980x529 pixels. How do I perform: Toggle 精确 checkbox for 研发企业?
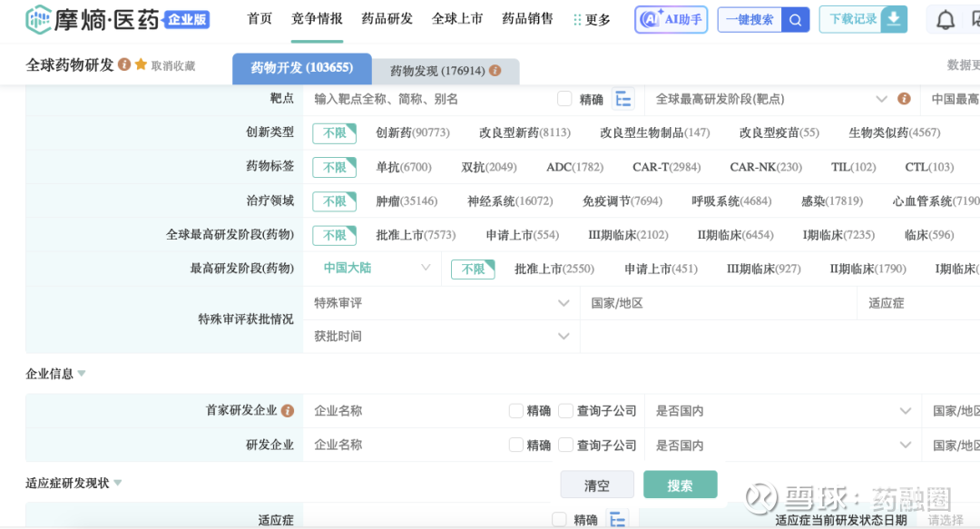(x=515, y=445)
